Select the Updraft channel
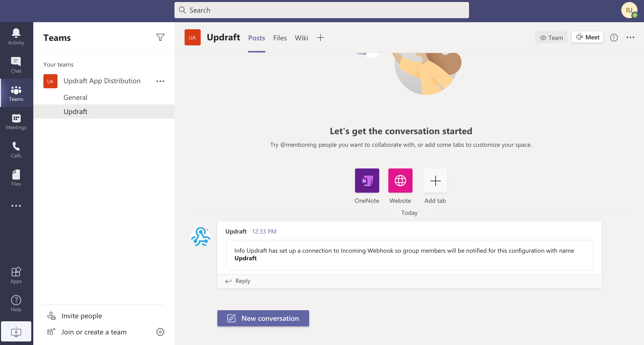Viewport: 644px width, 345px height. (x=104, y=111)
